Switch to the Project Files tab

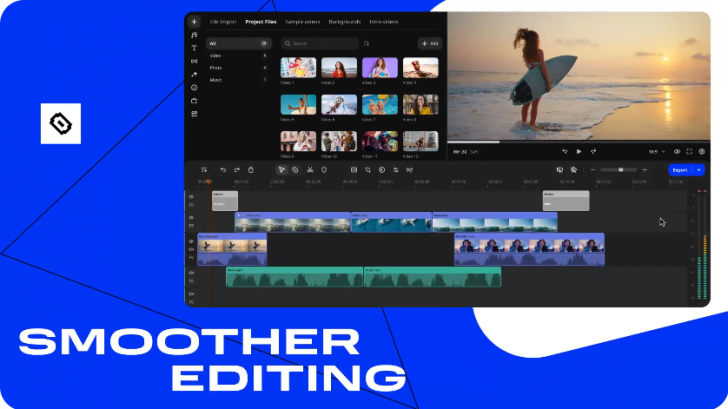coord(261,22)
